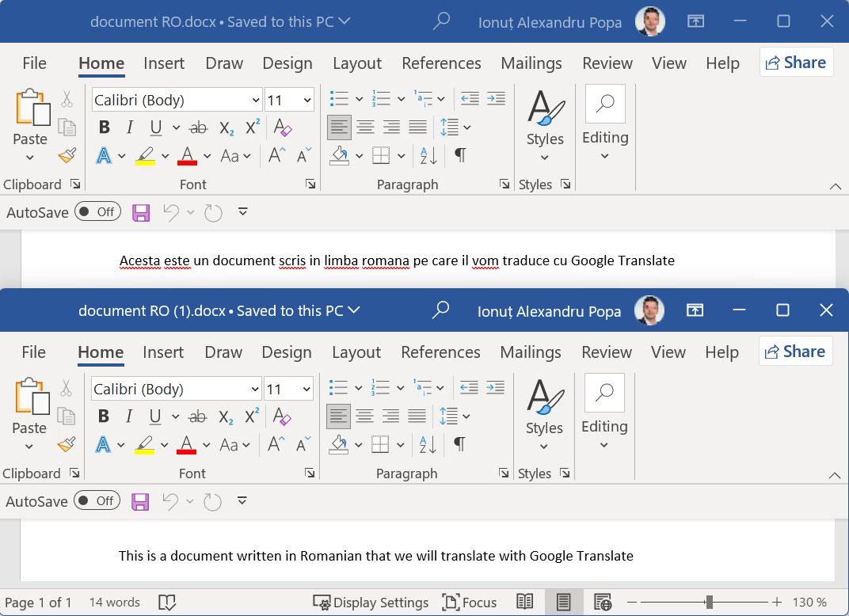Click the Sort icon in Paragraph group
This screenshot has width=849, height=616.
[x=427, y=156]
